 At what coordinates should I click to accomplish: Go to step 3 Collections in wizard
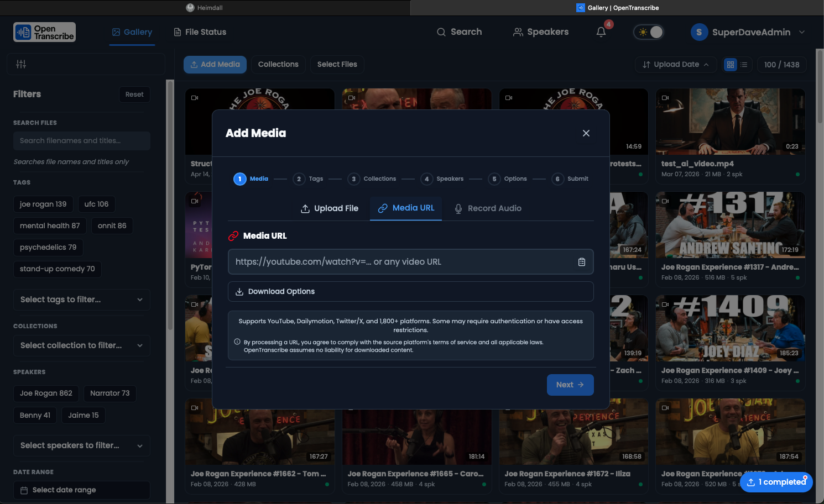click(x=372, y=179)
